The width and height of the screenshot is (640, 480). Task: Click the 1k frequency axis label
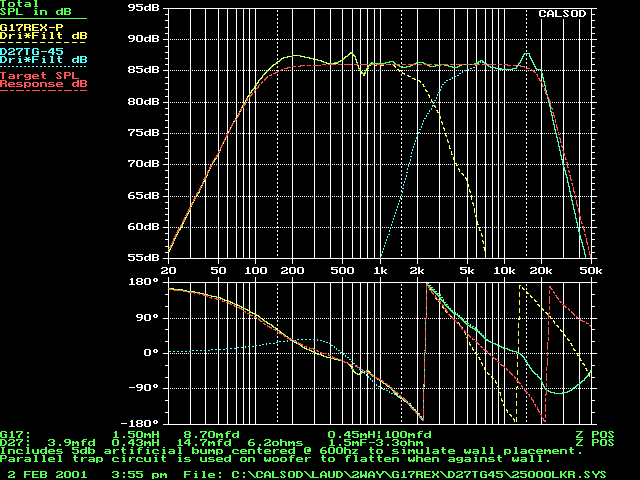tap(379, 271)
